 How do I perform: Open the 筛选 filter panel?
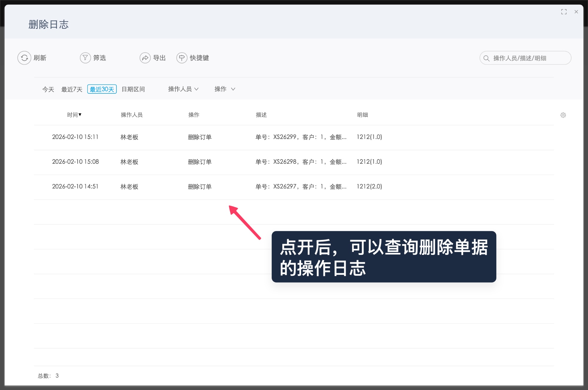[x=93, y=58]
